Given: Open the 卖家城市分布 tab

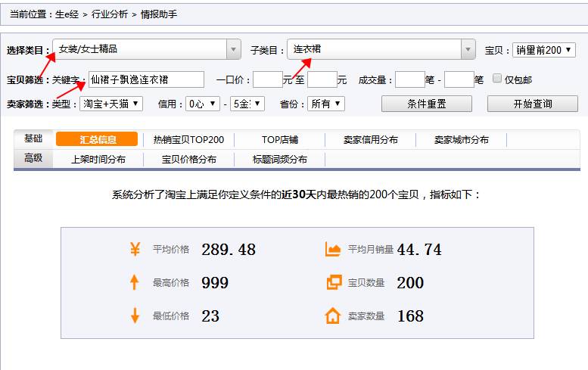Looking at the screenshot, I should [x=462, y=140].
